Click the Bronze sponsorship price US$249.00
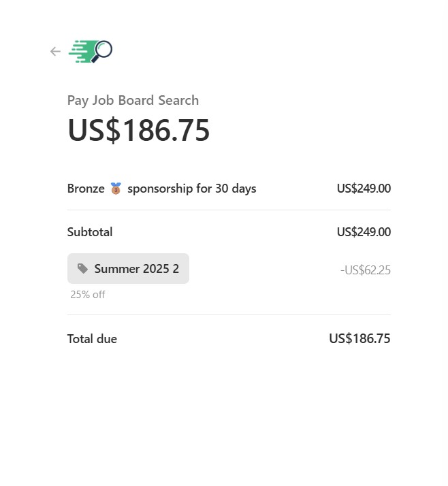 click(x=364, y=189)
